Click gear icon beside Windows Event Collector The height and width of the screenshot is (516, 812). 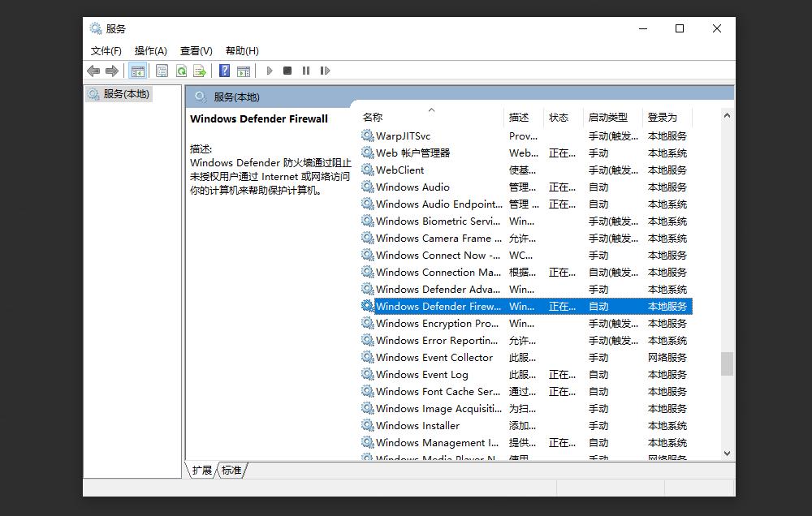point(367,357)
